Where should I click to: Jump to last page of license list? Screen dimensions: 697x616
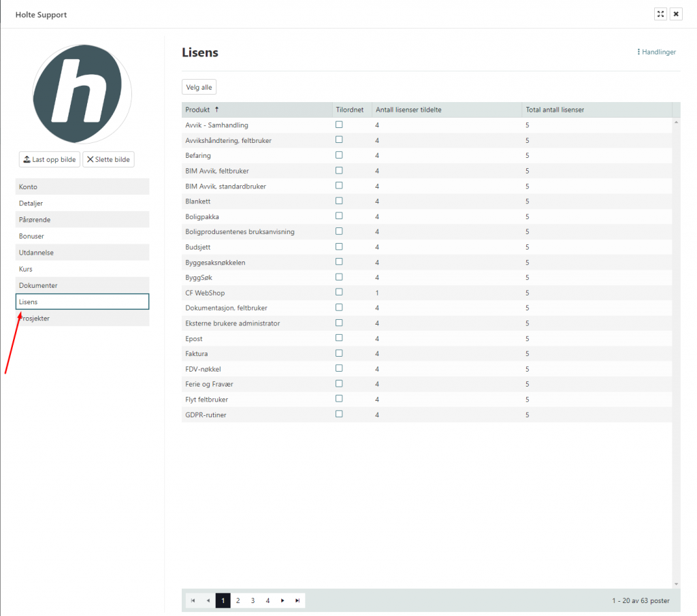point(297,600)
